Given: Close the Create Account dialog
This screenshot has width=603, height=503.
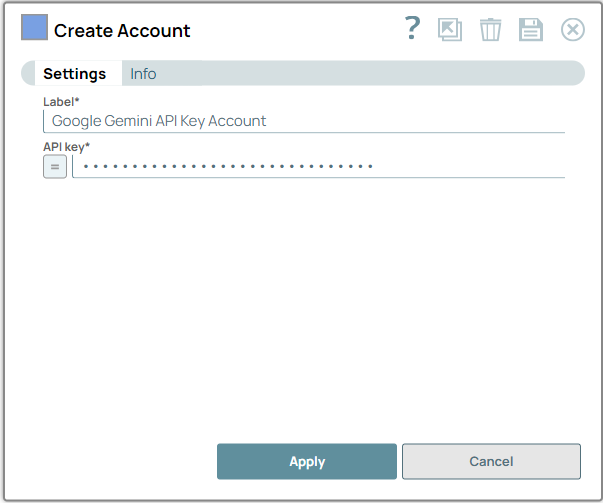Looking at the screenshot, I should [x=573, y=30].
